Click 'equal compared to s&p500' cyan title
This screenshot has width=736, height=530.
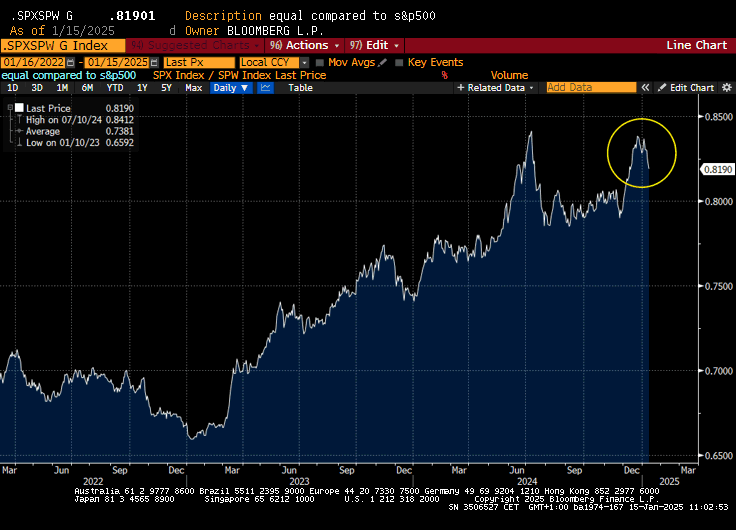(69, 75)
